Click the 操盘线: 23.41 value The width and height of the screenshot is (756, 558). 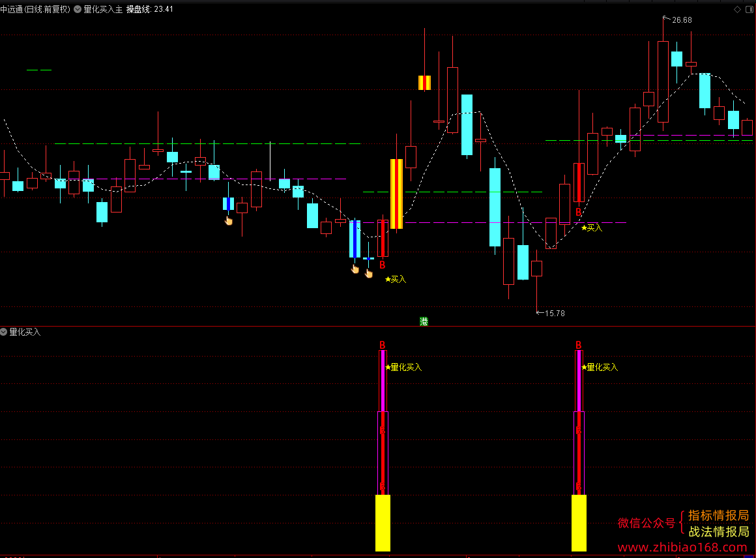click(149, 9)
